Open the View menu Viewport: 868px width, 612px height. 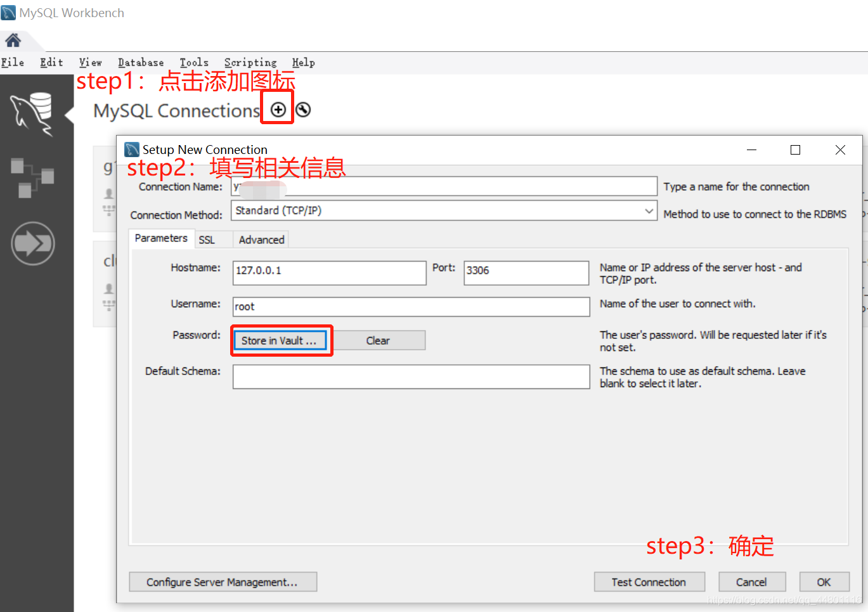[x=90, y=62]
